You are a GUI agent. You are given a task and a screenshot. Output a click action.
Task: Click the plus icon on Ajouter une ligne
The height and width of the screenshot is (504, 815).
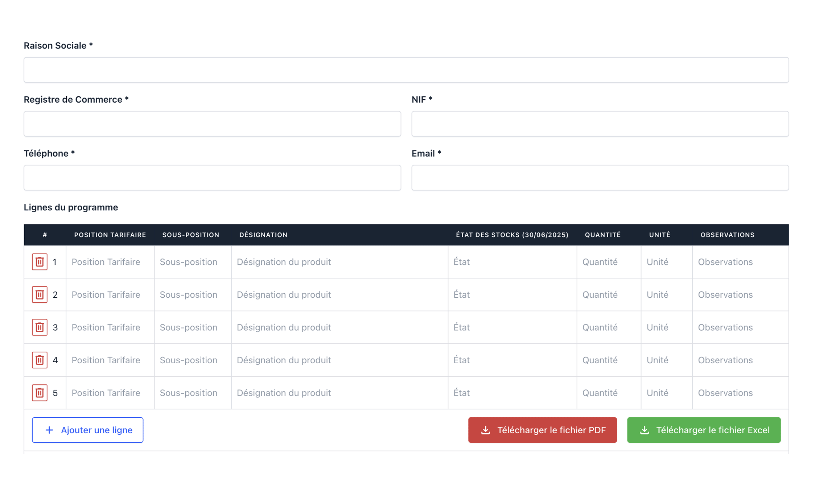(49, 430)
